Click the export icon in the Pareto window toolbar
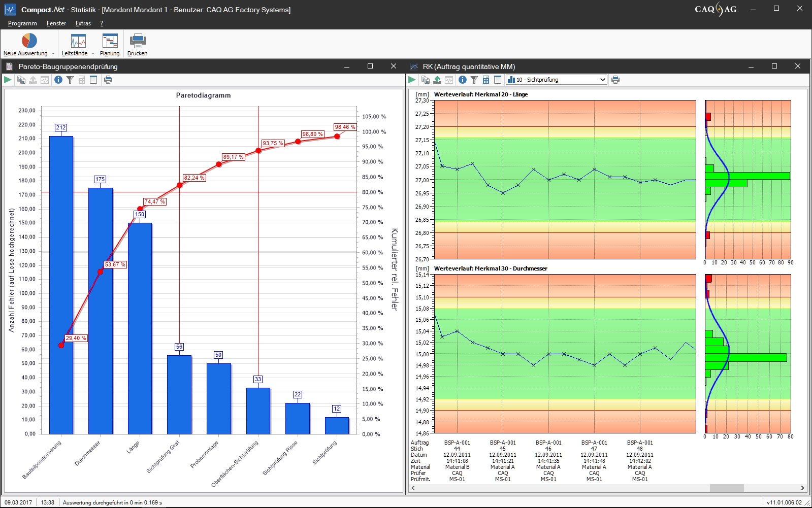812x508 pixels. pos(33,80)
